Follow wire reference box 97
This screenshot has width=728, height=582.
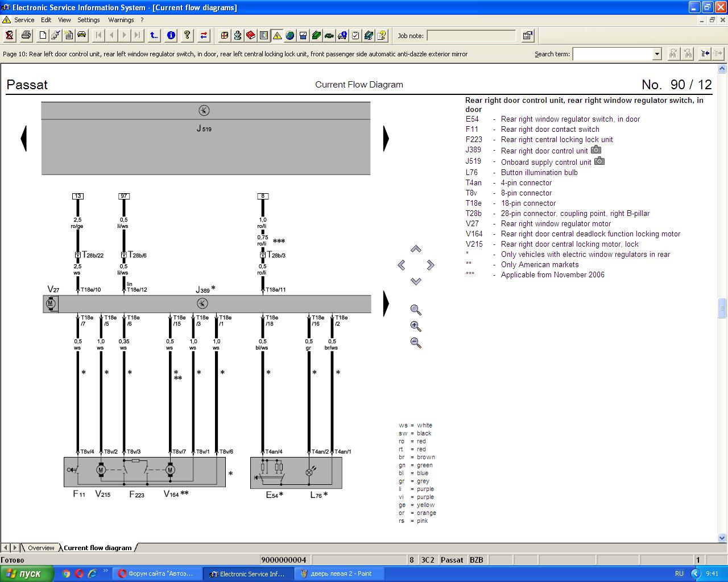pyautogui.click(x=124, y=196)
